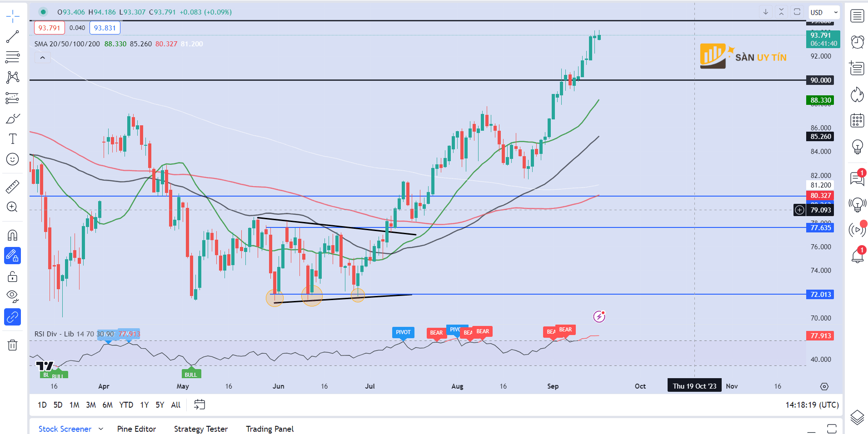
Task: Open the go to date calendar icon
Action: click(200, 404)
